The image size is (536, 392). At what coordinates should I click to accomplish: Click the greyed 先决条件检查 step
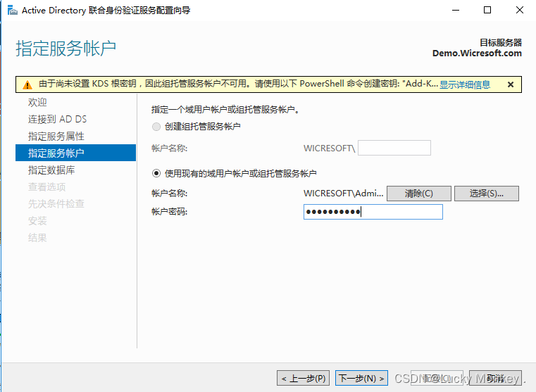click(x=56, y=204)
